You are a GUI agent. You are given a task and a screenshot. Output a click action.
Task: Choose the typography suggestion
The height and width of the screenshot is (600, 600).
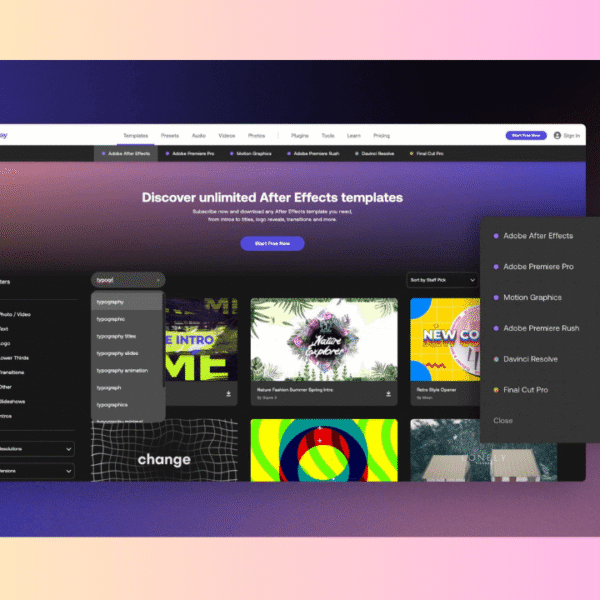(127, 302)
